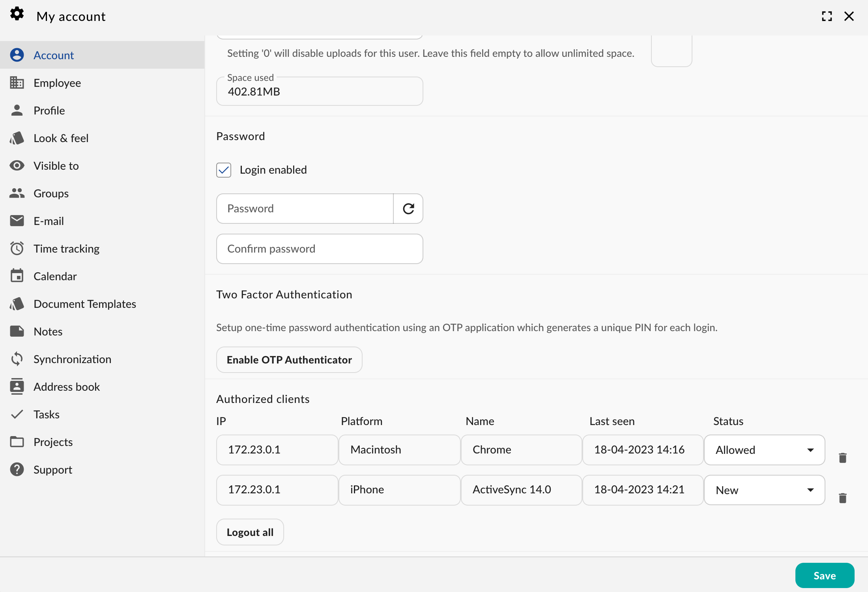Screen dimensions: 868x592
Task: Open the Allowed status dropdown for Chrome
Action: coord(765,450)
